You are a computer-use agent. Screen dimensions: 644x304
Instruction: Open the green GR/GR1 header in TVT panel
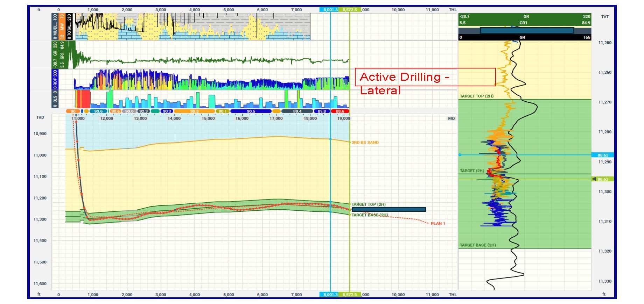(x=524, y=20)
